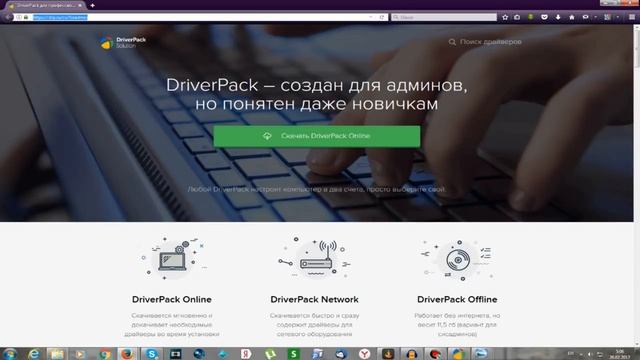
Task: Click the magnifier icon beside driver search
Action: pyautogui.click(x=452, y=42)
